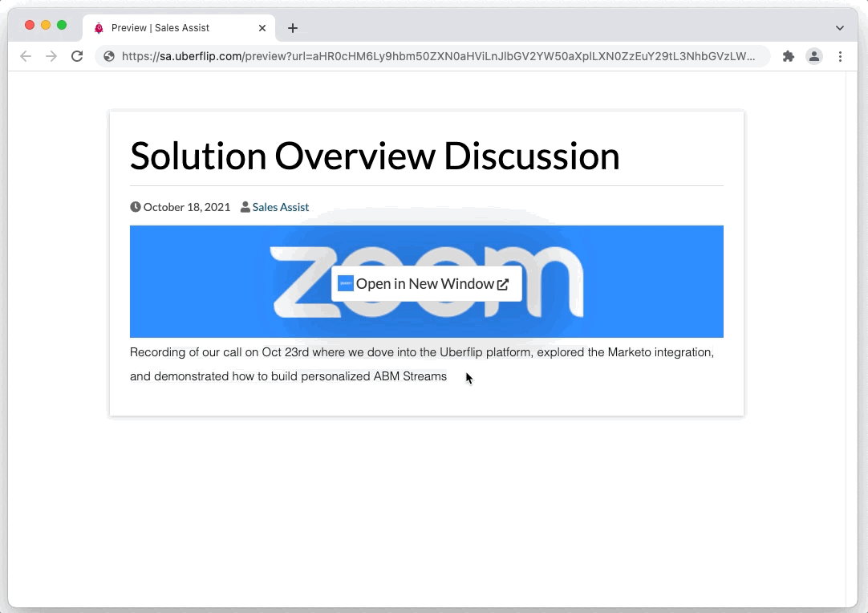Viewport: 868px width, 613px height.
Task: Click the clock icon beside the date
Action: click(135, 206)
